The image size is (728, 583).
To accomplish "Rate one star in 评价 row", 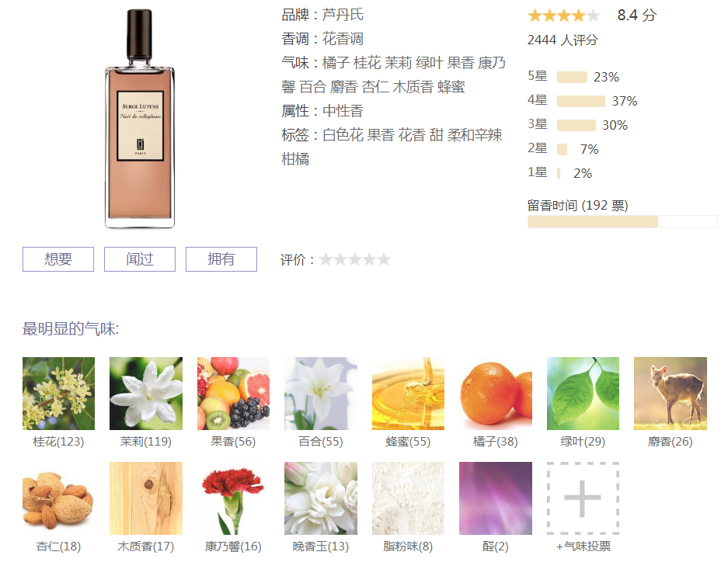I will tap(326, 259).
